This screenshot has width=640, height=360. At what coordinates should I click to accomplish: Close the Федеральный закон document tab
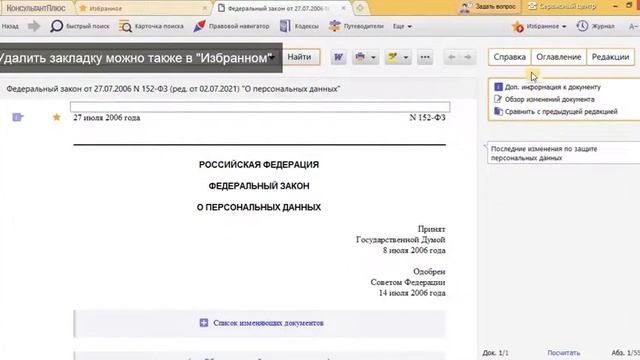pos(344,8)
